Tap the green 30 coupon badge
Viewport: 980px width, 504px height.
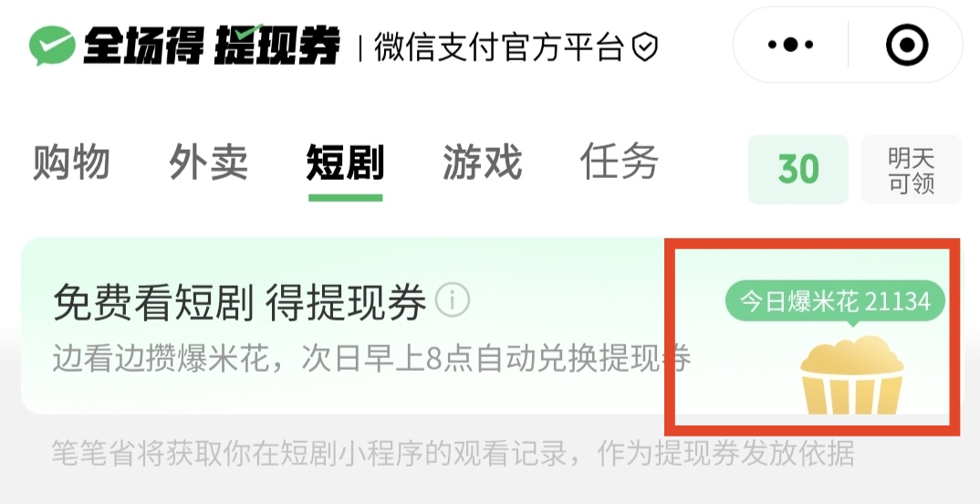point(798,170)
